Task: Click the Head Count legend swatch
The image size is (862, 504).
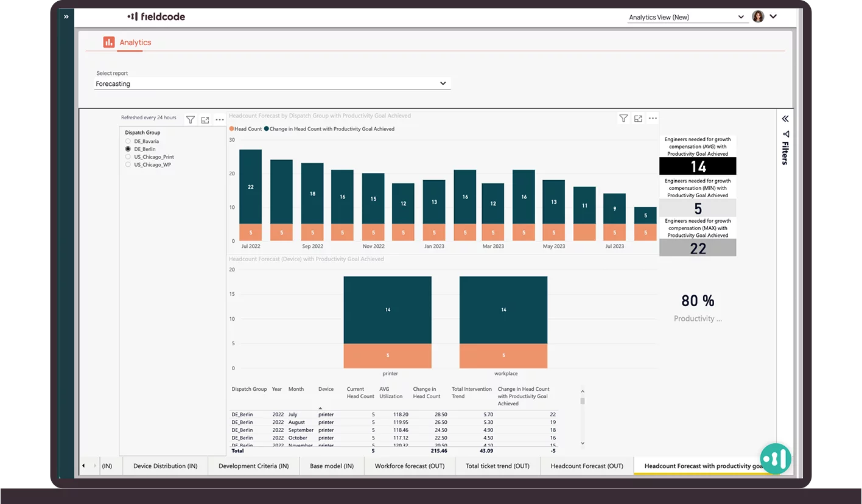Action: 231,129
